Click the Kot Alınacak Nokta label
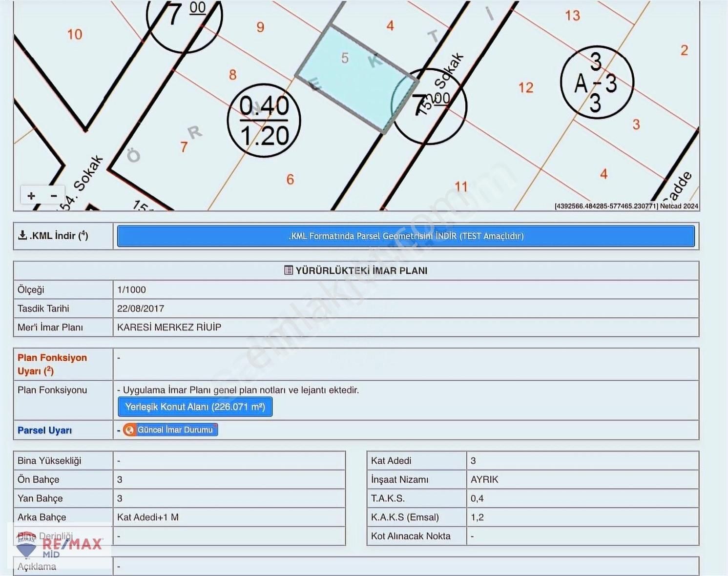 (x=411, y=536)
